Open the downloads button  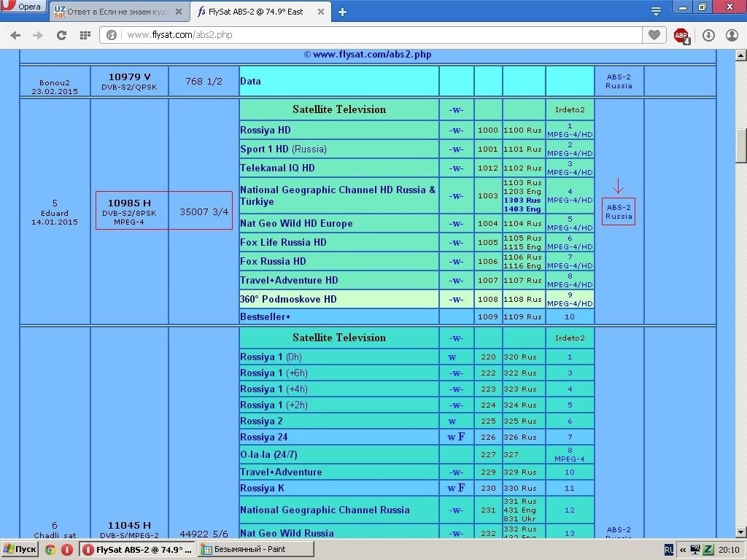tap(708, 35)
